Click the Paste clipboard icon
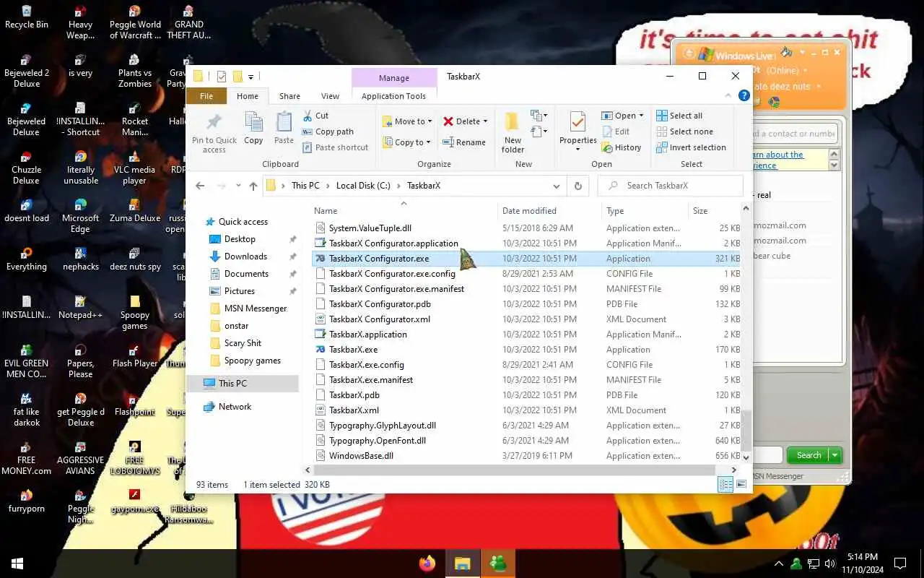 [284, 121]
